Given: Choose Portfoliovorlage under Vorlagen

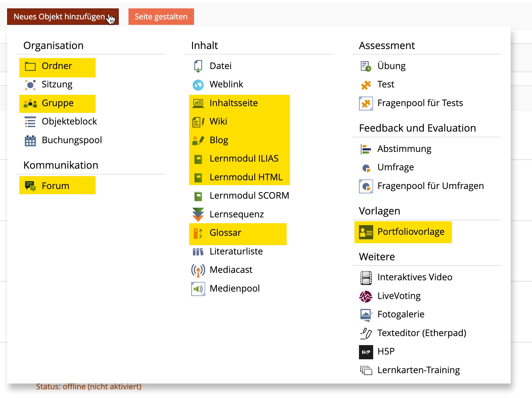Looking at the screenshot, I should pos(411,232).
